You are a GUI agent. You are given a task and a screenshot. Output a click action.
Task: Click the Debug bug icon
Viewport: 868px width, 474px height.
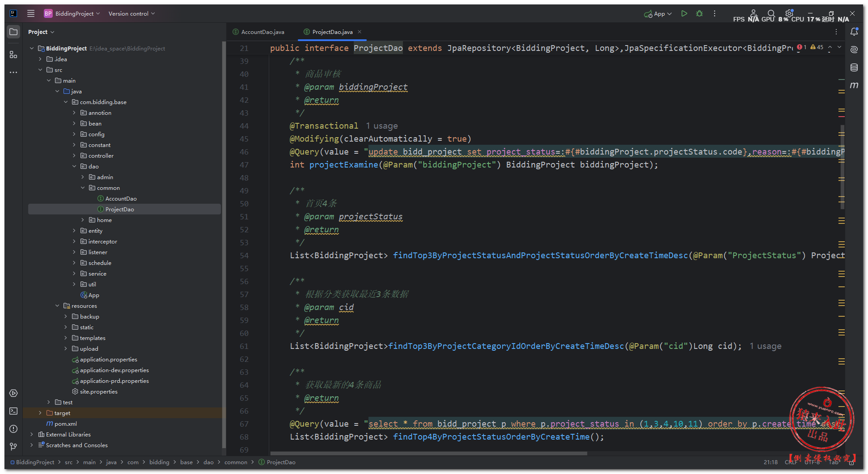(699, 14)
